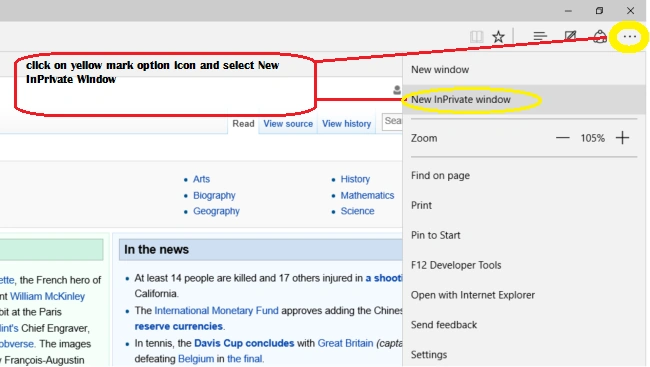Decrease zoom with the minus button
Screen dimensions: 650x367
tap(563, 138)
